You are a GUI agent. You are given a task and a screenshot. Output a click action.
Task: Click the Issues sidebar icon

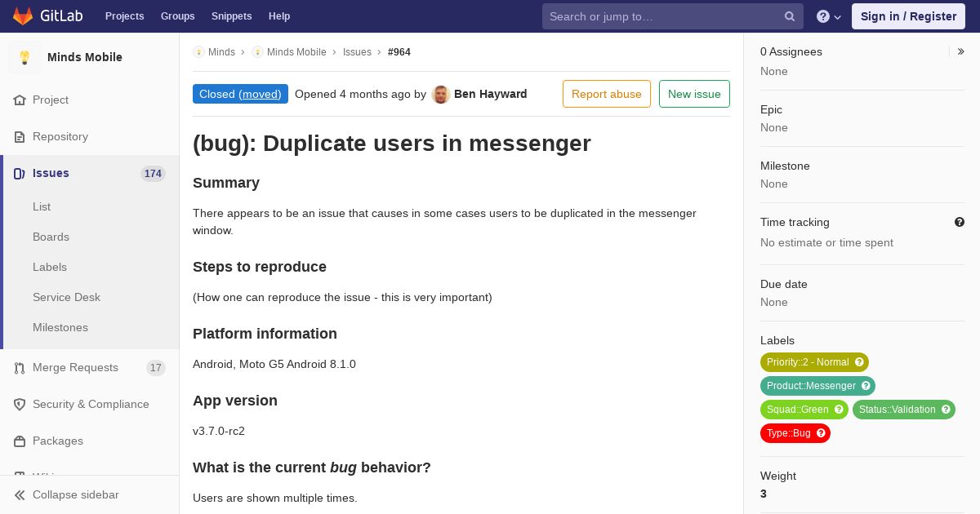point(20,173)
